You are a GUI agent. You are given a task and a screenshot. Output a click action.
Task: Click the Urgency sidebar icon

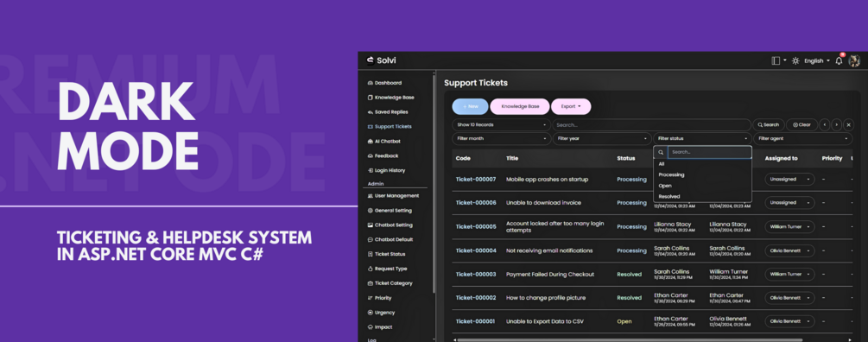pyautogui.click(x=371, y=313)
